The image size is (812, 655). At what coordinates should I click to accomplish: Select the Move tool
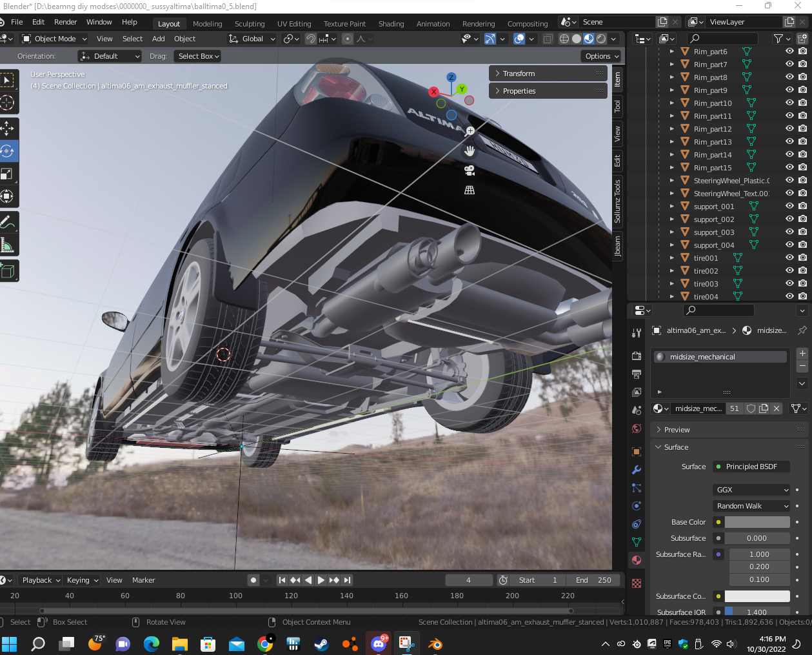pyautogui.click(x=7, y=128)
